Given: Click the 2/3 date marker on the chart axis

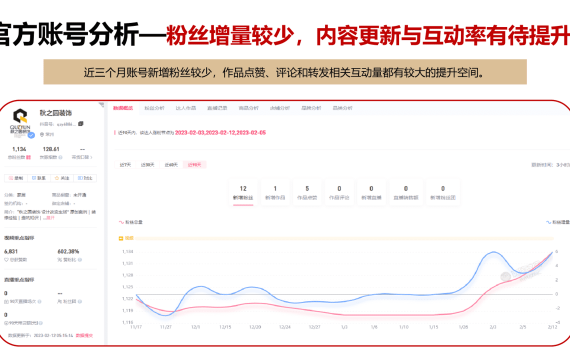Looking at the screenshot, I should 493,327.
